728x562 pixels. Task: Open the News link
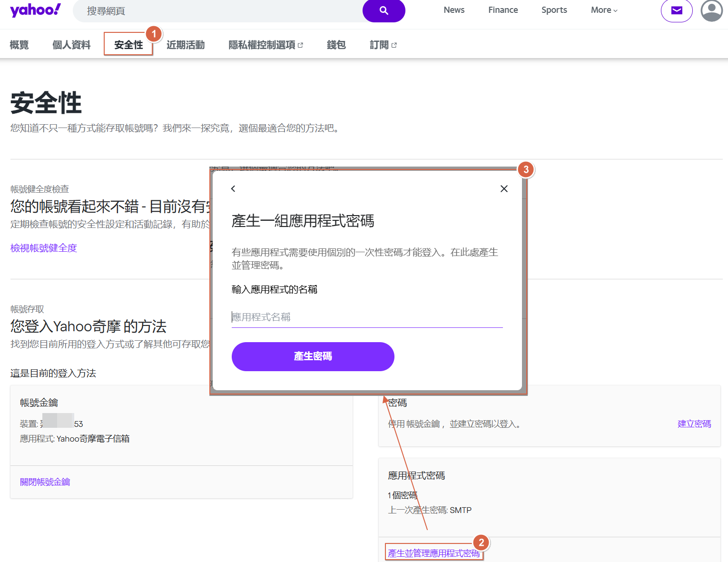(454, 10)
